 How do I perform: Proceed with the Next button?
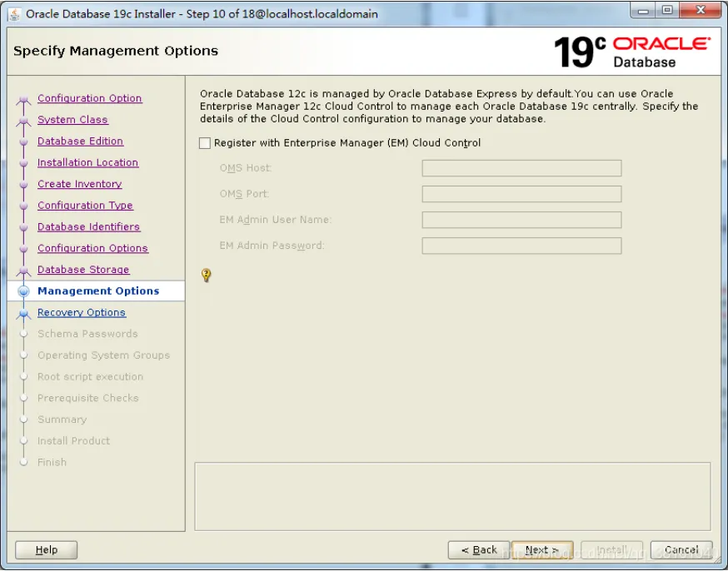[541, 549]
